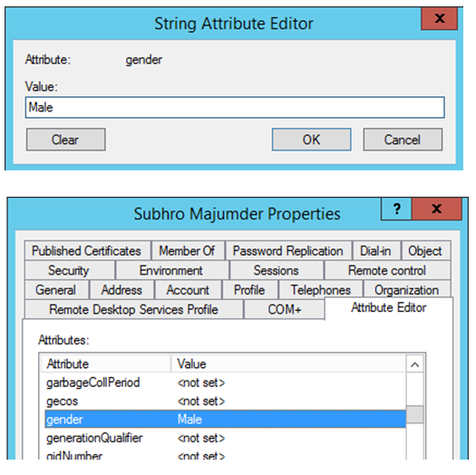The image size is (476, 475).
Task: Click the Attributes list scrollbar thumb
Action: click(415, 414)
